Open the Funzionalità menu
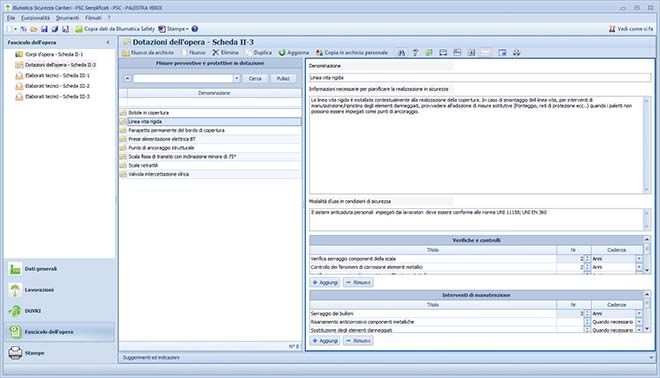 click(35, 18)
